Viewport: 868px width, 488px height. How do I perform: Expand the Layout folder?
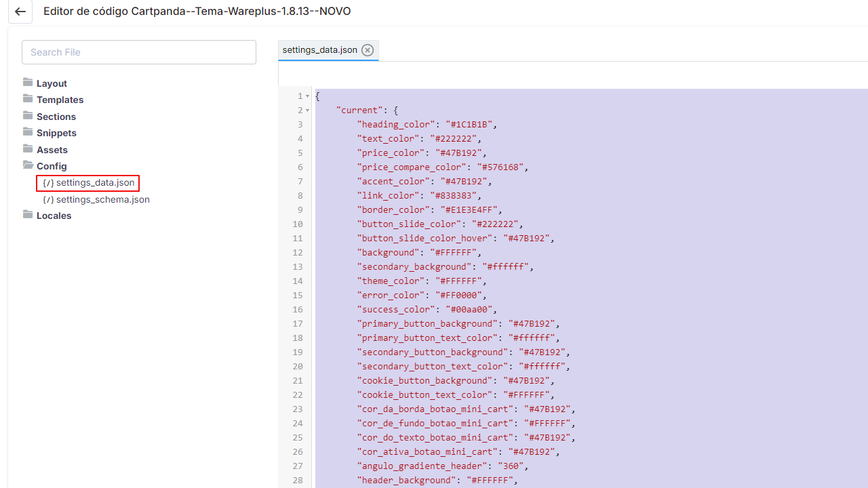(52, 83)
